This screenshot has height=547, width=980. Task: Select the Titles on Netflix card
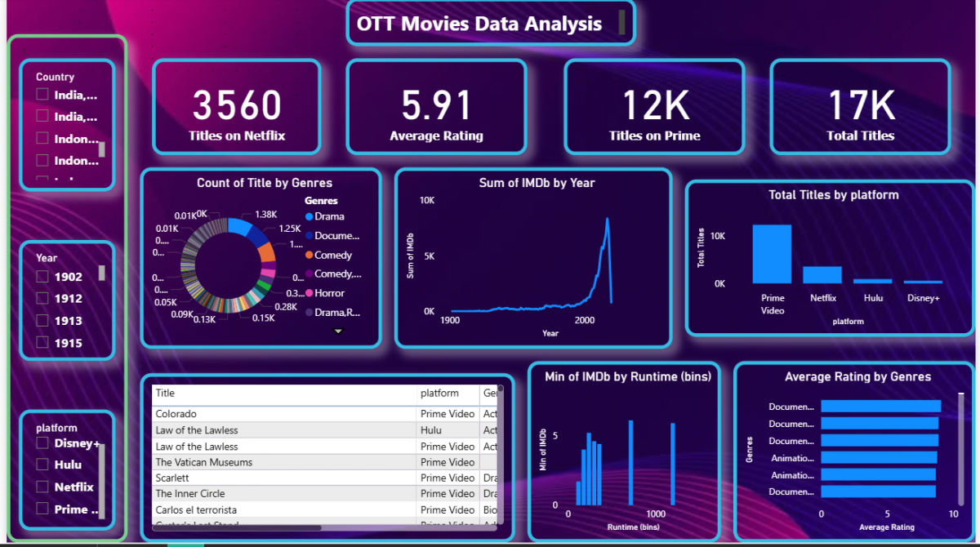[x=237, y=107]
